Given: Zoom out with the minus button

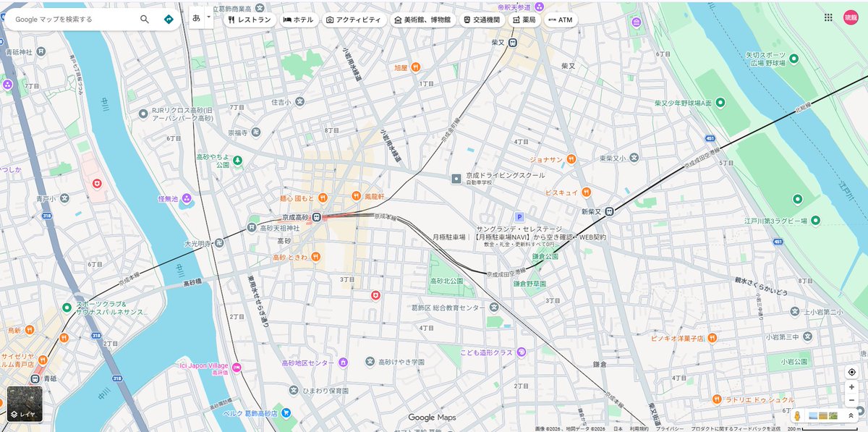Looking at the screenshot, I should [851, 400].
